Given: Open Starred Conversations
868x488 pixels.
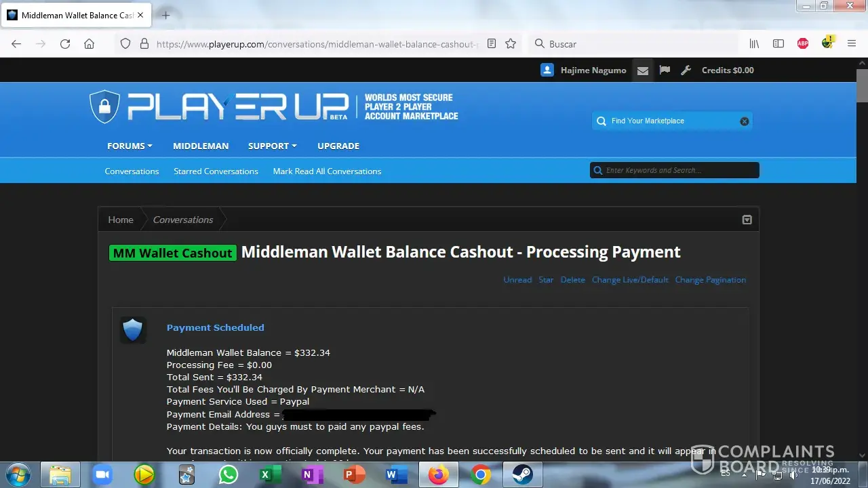Looking at the screenshot, I should 216,171.
